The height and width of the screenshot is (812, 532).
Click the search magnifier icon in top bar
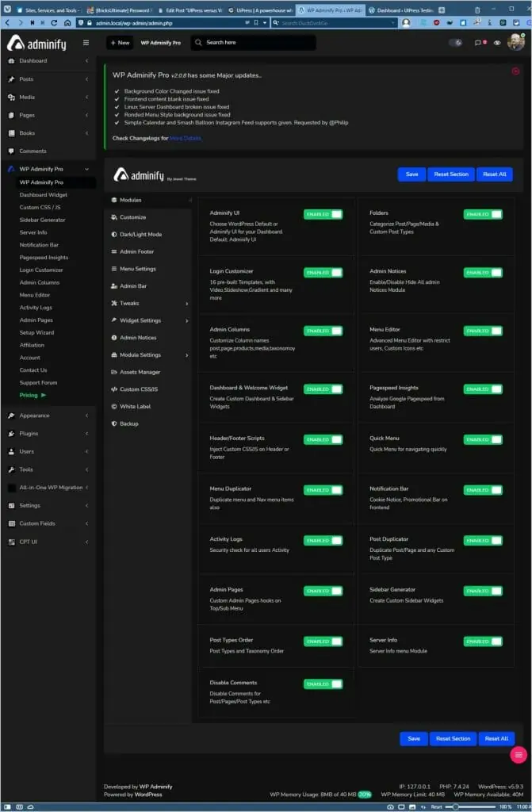[x=198, y=43]
